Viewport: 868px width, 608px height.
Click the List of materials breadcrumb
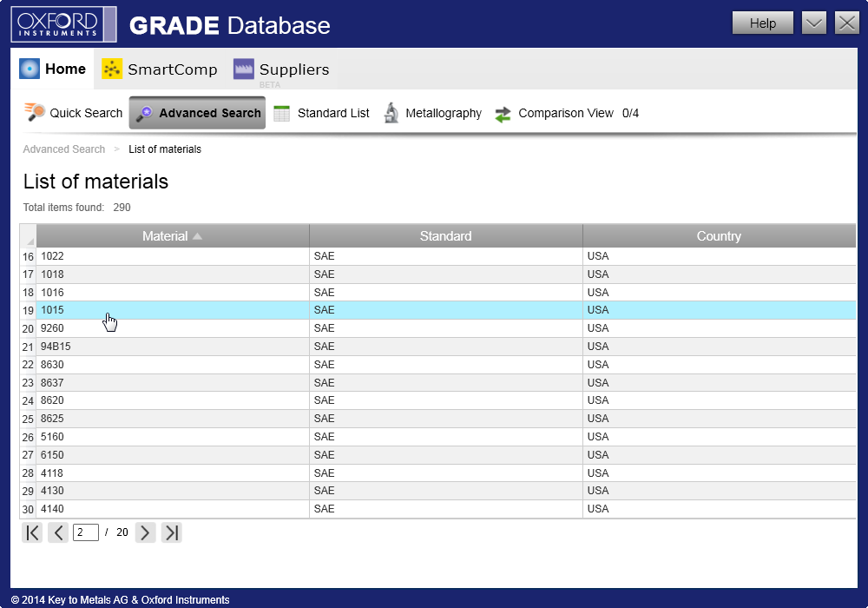point(165,149)
